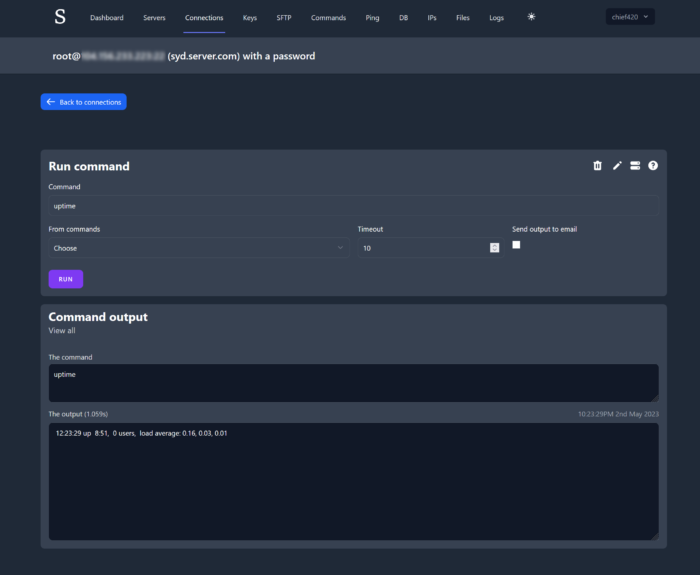
Task: Click the S logo in header
Action: [x=60, y=17]
